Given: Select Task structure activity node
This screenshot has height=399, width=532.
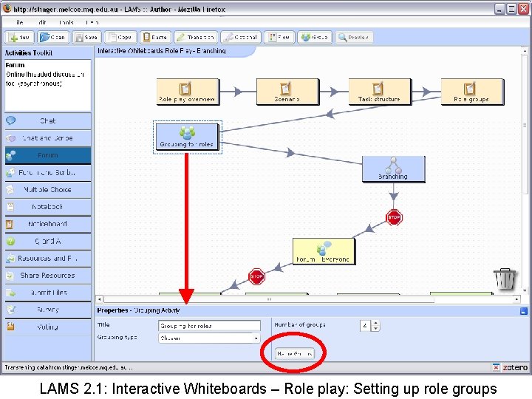Looking at the screenshot, I should point(380,92).
